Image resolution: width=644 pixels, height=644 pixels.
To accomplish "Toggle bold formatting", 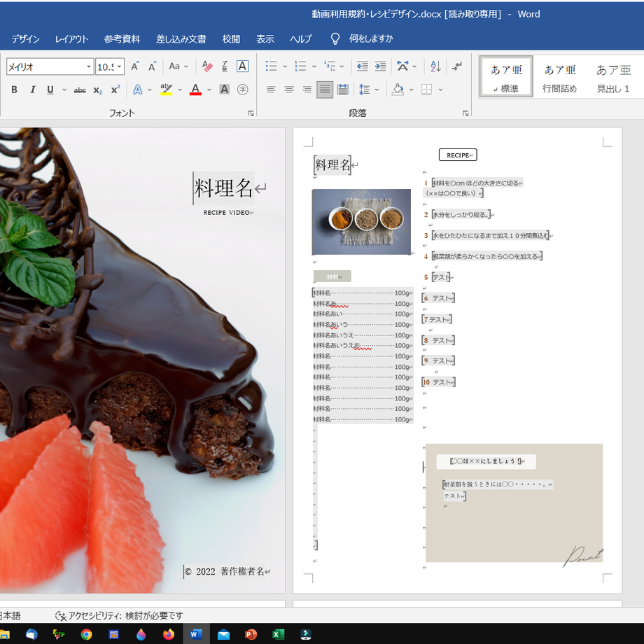I will (x=15, y=90).
